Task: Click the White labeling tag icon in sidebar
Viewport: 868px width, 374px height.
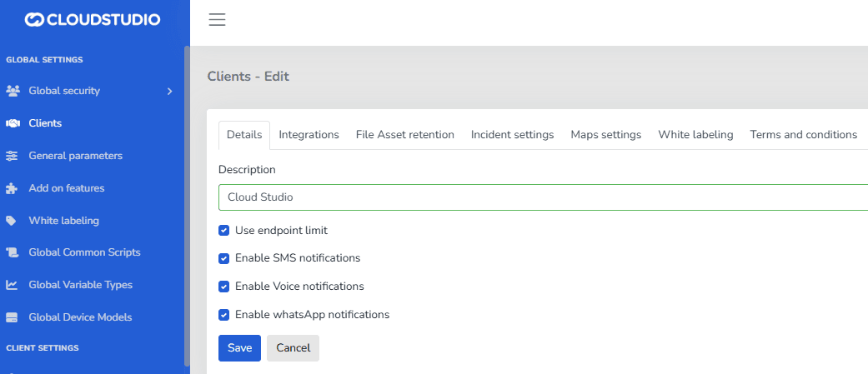Action: pos(12,221)
